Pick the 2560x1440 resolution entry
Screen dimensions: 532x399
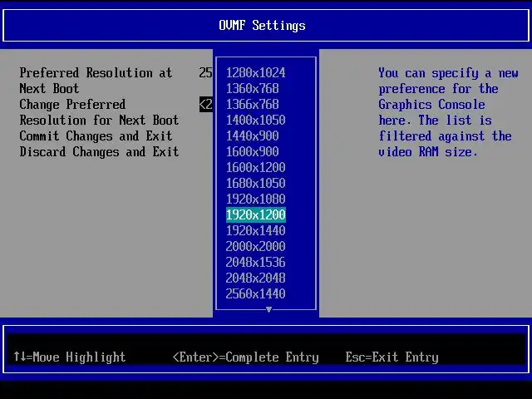coord(256,293)
